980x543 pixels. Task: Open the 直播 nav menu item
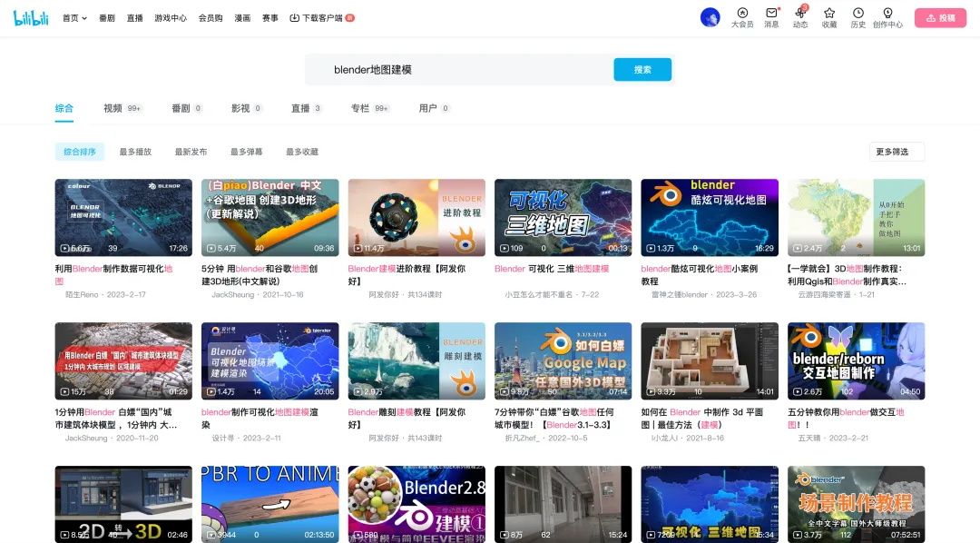click(x=134, y=18)
